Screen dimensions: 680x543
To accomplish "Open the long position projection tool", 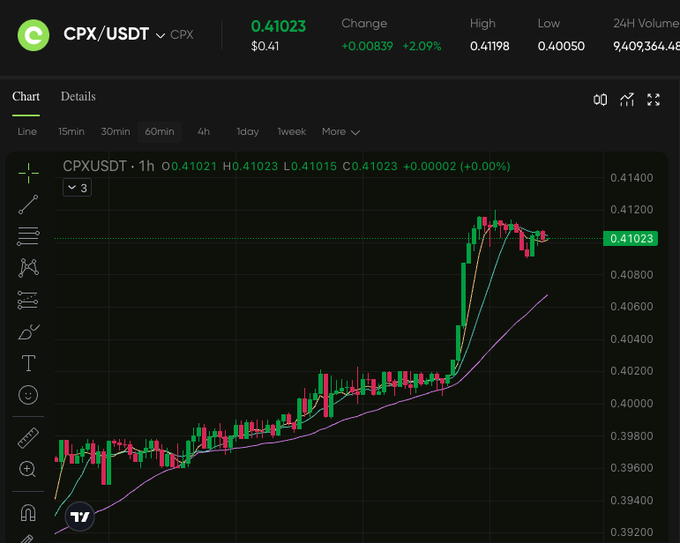I will [x=28, y=300].
